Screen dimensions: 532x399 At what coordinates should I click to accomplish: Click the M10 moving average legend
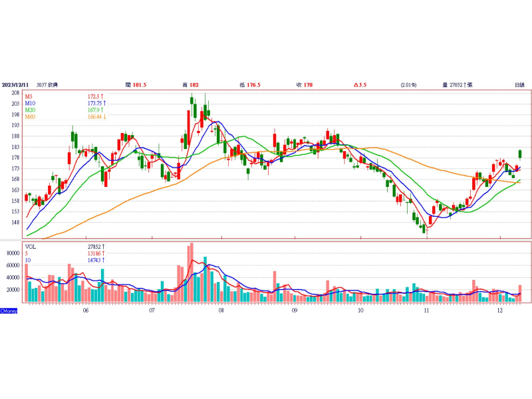tap(30, 104)
